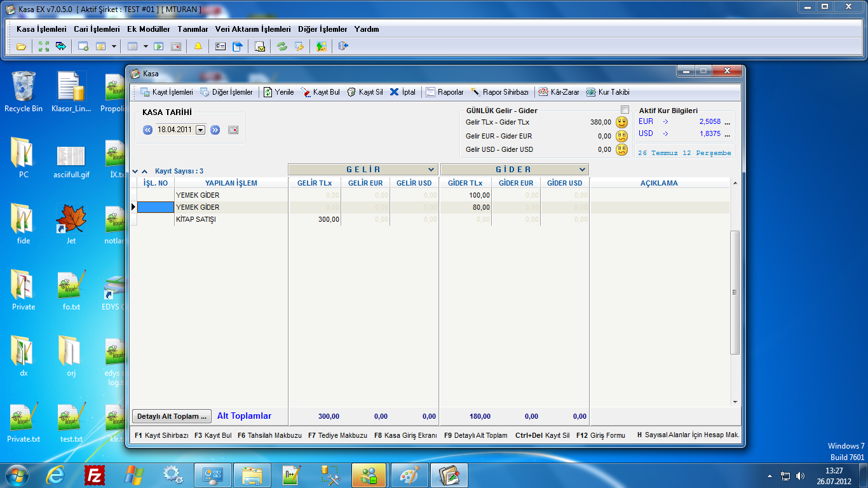868x488 pixels.
Task: Click Kayıt Bul in Kasa toolbar
Action: [x=320, y=92]
